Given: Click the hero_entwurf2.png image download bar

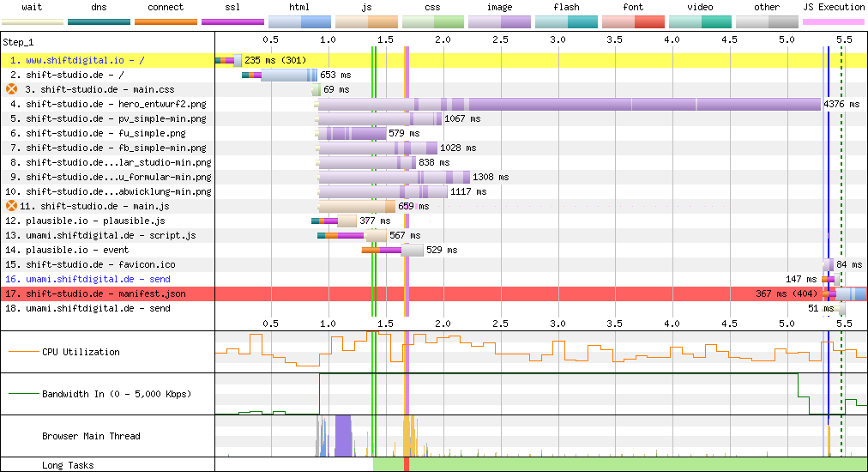Looking at the screenshot, I should pyautogui.click(x=570, y=104).
